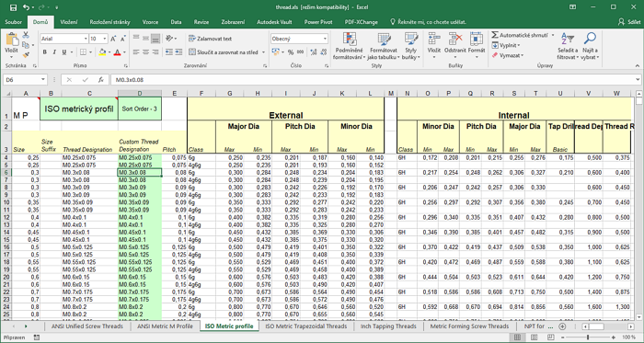644x343 pixels.
Task: Apply the yellow fill color bucket
Action: click(102, 52)
